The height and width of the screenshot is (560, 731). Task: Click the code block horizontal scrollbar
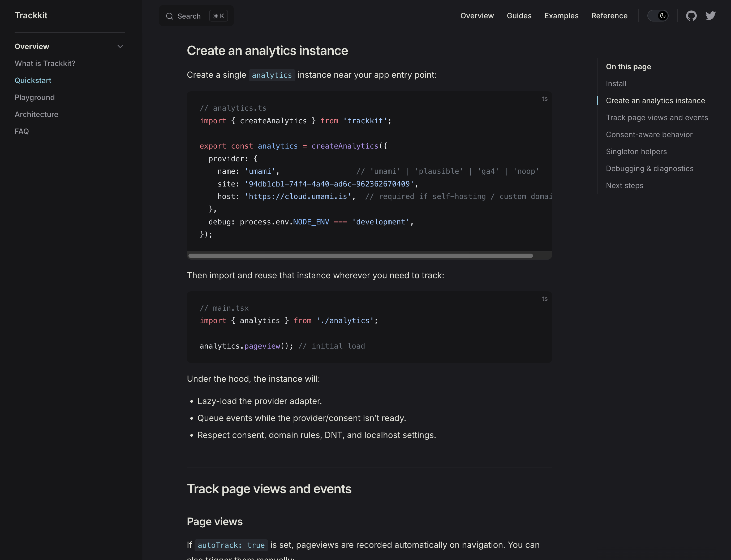[x=360, y=256]
